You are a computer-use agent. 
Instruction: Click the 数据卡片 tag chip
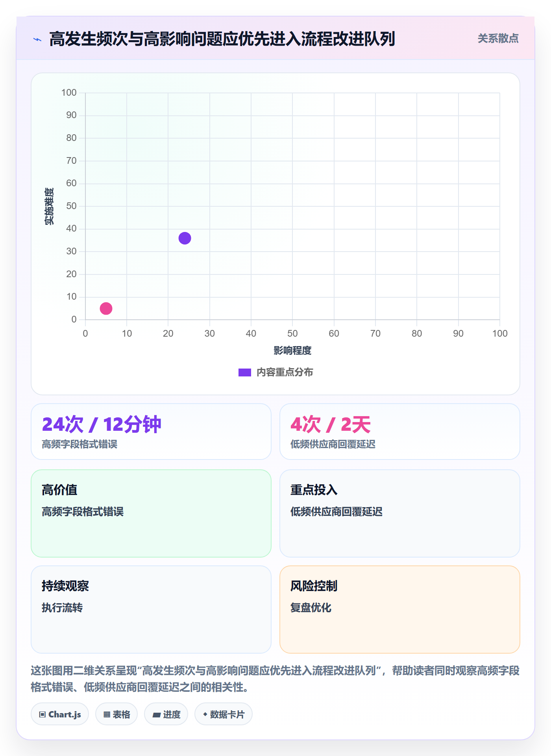click(x=224, y=714)
